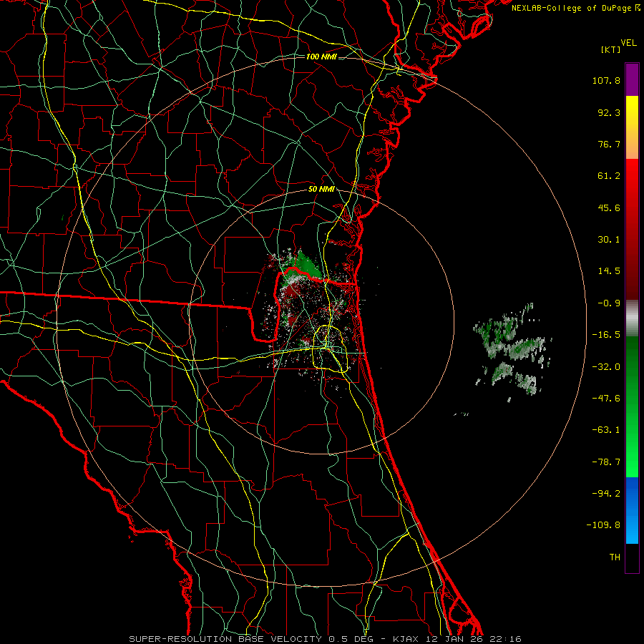Viewport: 644px width, 644px height.
Task: Click the -63.1 legend value
Action: pyautogui.click(x=606, y=430)
